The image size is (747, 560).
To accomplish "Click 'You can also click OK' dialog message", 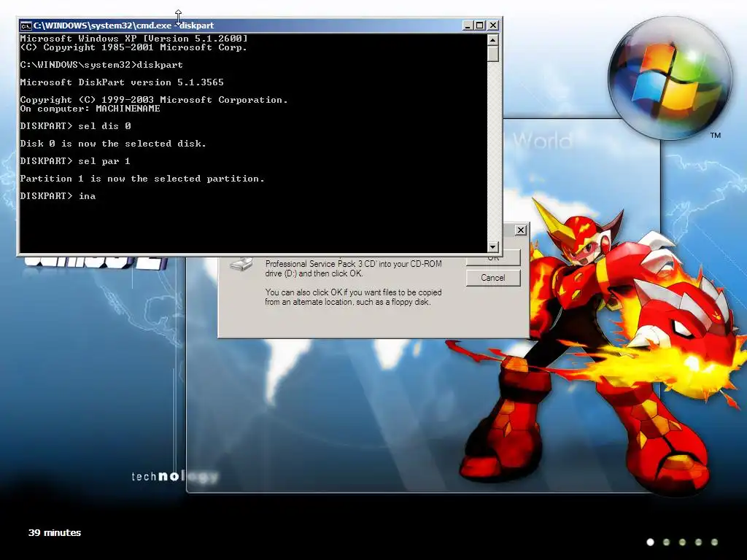I will click(x=354, y=297).
